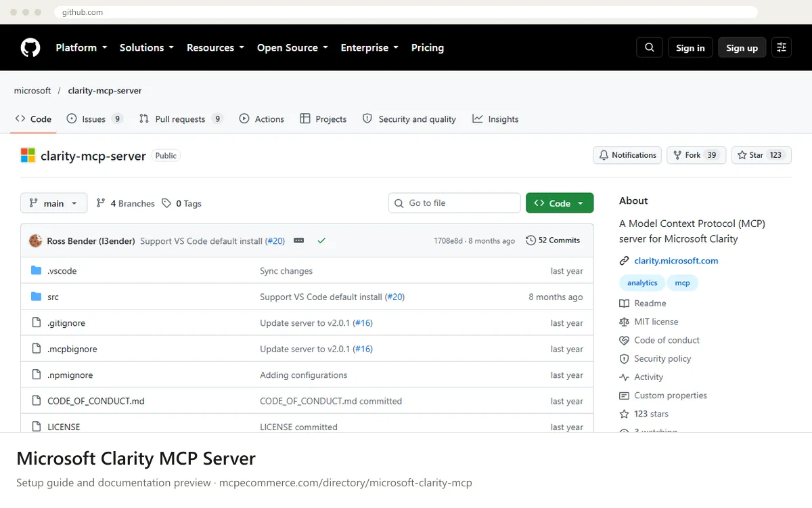Viewport: 812px width, 508px height.
Task: Click the Go to file search field
Action: click(x=454, y=203)
